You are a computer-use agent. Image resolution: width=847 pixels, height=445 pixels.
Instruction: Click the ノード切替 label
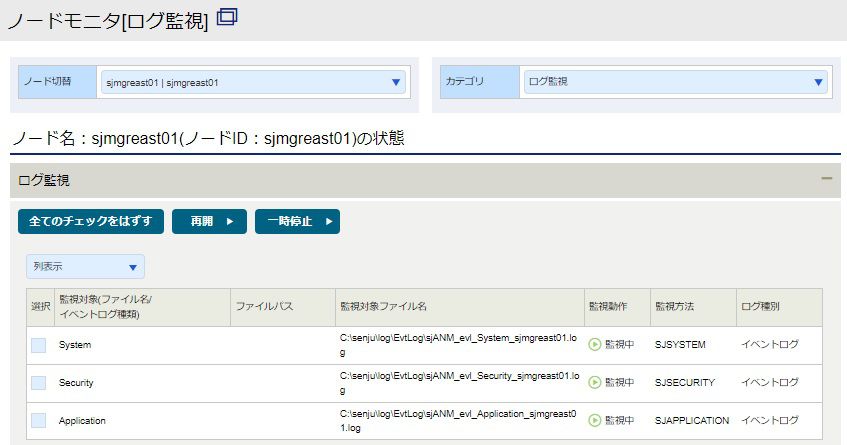click(48, 82)
